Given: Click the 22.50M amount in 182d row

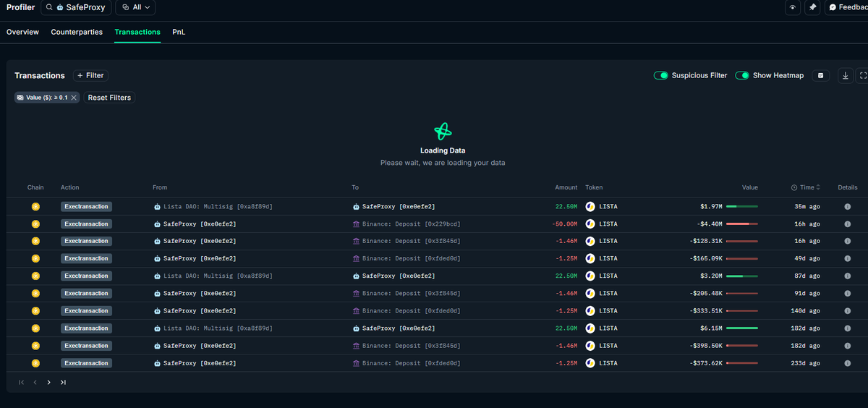Looking at the screenshot, I should coord(566,328).
